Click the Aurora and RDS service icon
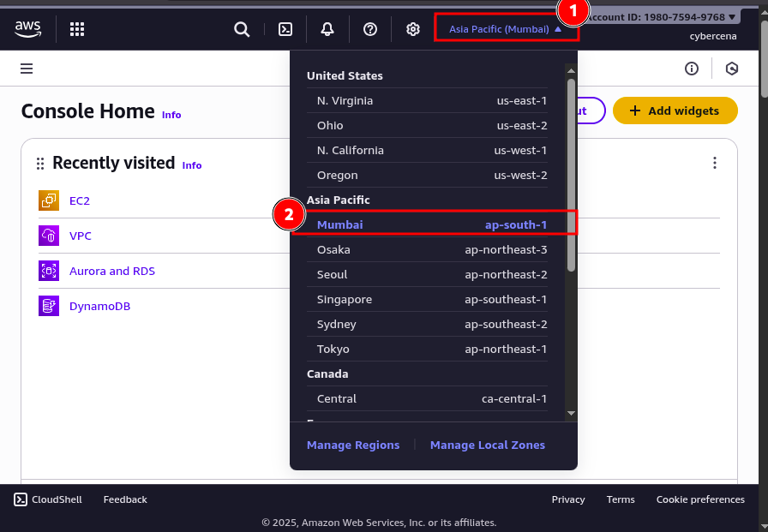The height and width of the screenshot is (532, 768). pos(49,271)
